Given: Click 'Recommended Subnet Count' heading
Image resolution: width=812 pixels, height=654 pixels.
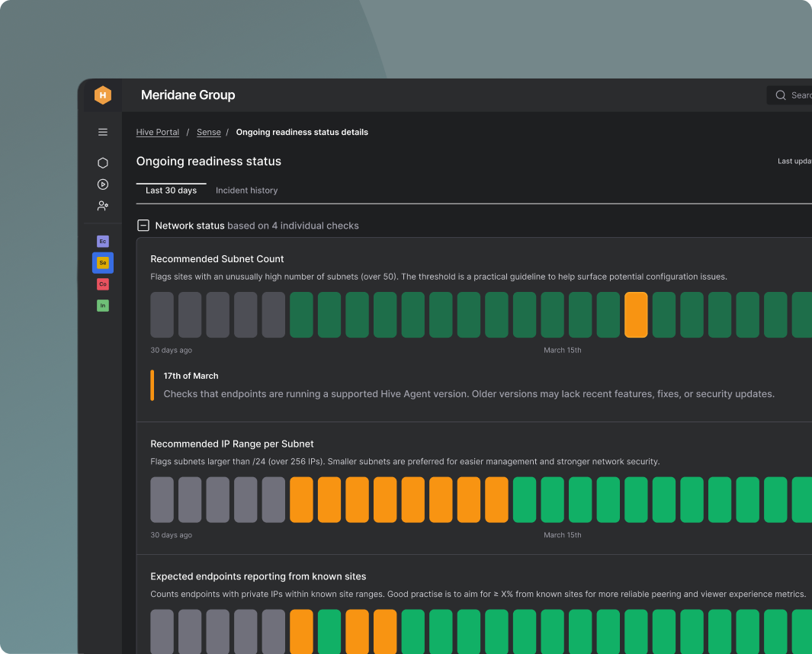Looking at the screenshot, I should pos(217,259).
